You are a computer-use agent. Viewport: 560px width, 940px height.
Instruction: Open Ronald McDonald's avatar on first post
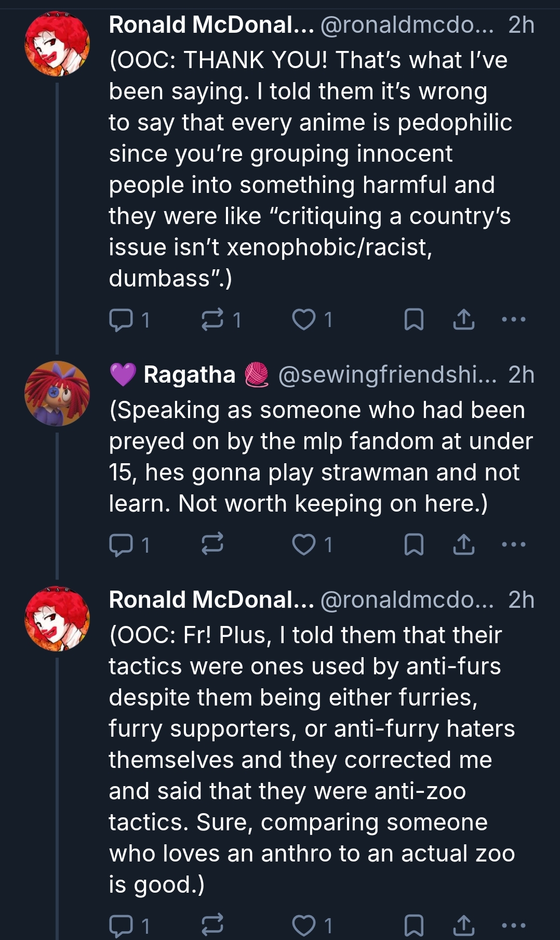[x=57, y=45]
